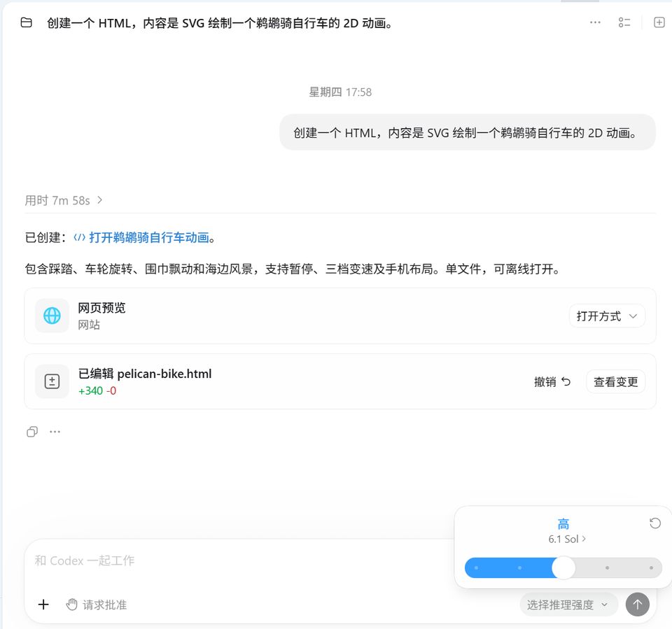672x629 pixels.
Task: Click the 高 reasoning level label
Action: pos(563,523)
